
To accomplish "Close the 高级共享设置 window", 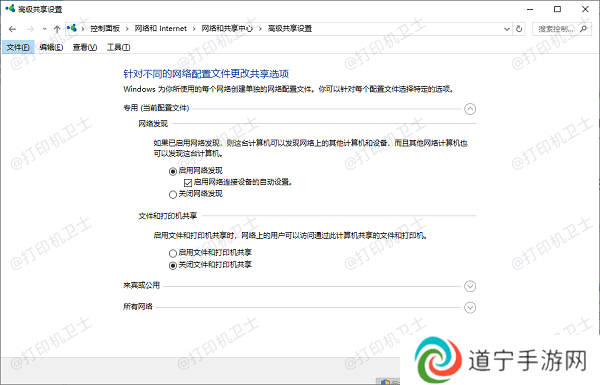I will point(585,9).
